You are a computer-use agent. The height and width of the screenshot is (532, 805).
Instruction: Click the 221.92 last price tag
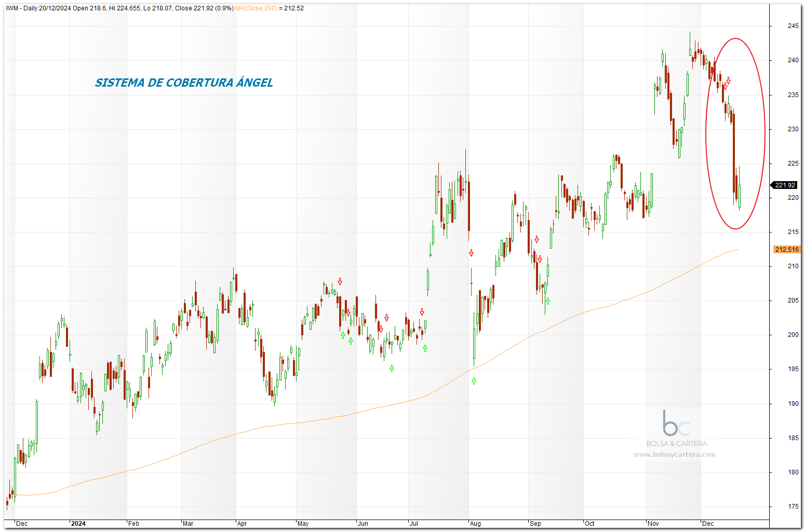coord(785,185)
